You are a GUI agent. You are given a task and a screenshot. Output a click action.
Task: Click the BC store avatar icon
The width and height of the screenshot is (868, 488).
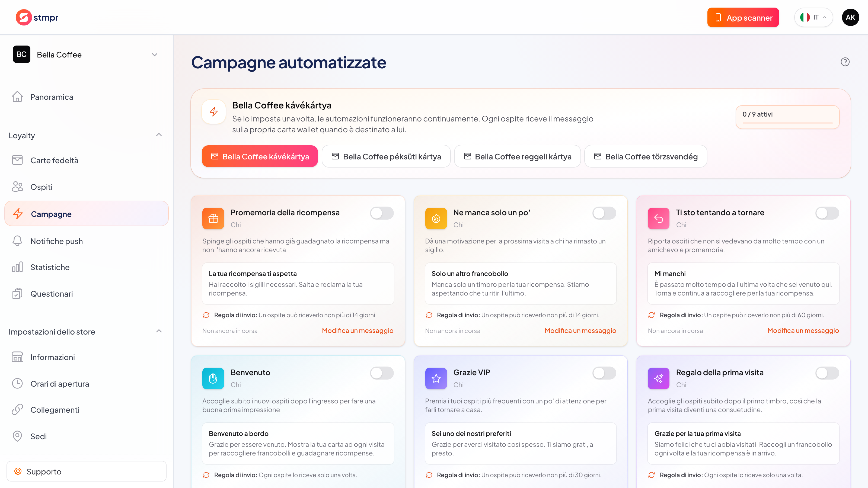[x=22, y=54]
